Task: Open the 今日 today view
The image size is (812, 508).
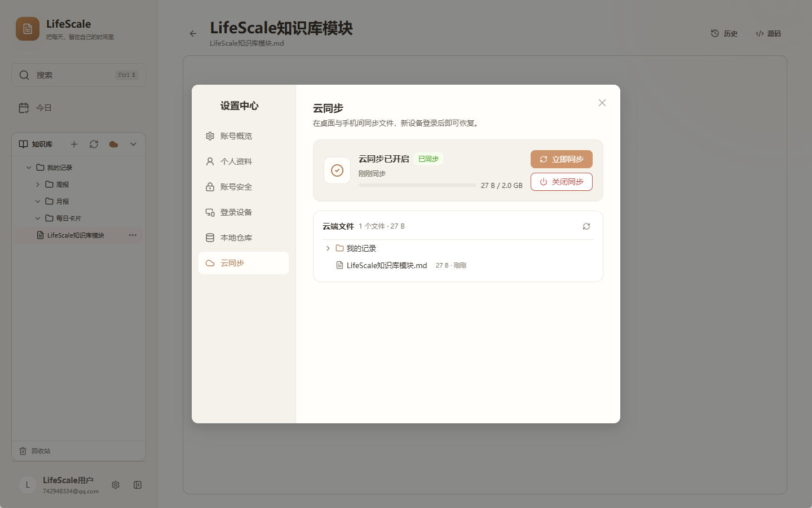Action: (78, 108)
